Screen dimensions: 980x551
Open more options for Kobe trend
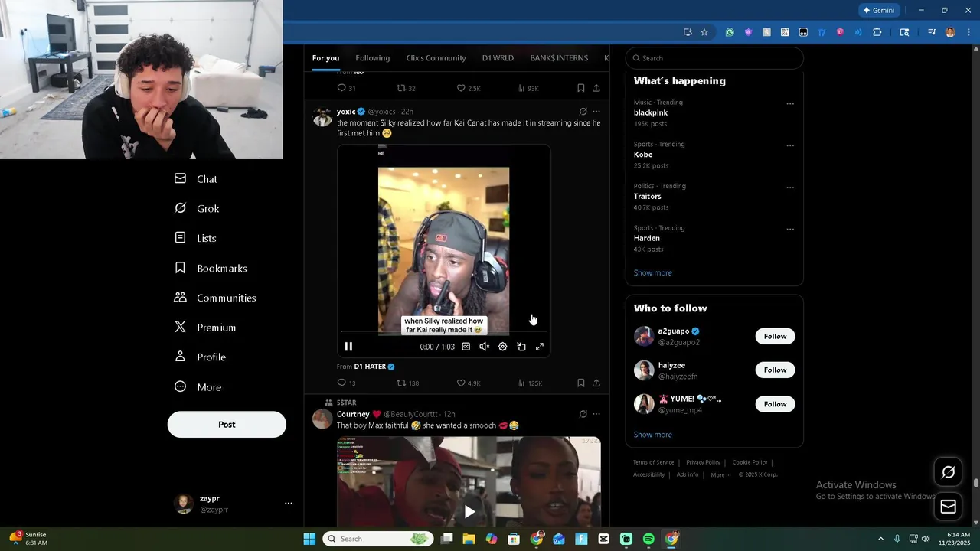pyautogui.click(x=790, y=145)
